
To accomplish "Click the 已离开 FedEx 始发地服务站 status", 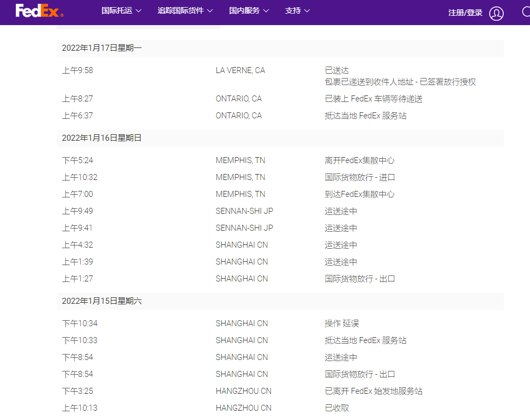I will (374, 391).
